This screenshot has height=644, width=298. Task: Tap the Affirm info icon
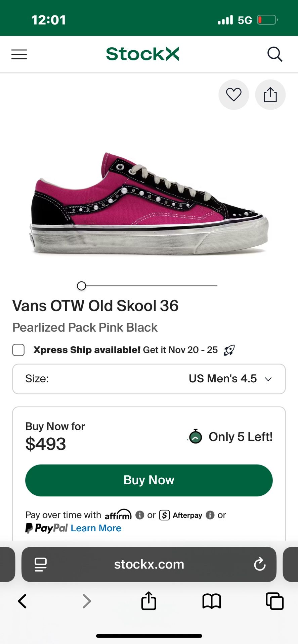140,515
